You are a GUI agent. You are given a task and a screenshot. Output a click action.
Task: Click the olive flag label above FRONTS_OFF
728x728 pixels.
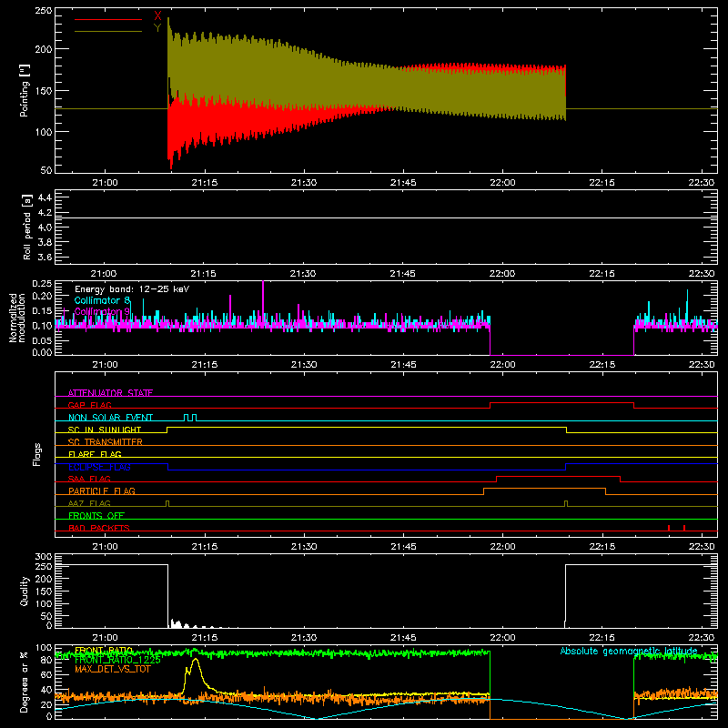89,503
